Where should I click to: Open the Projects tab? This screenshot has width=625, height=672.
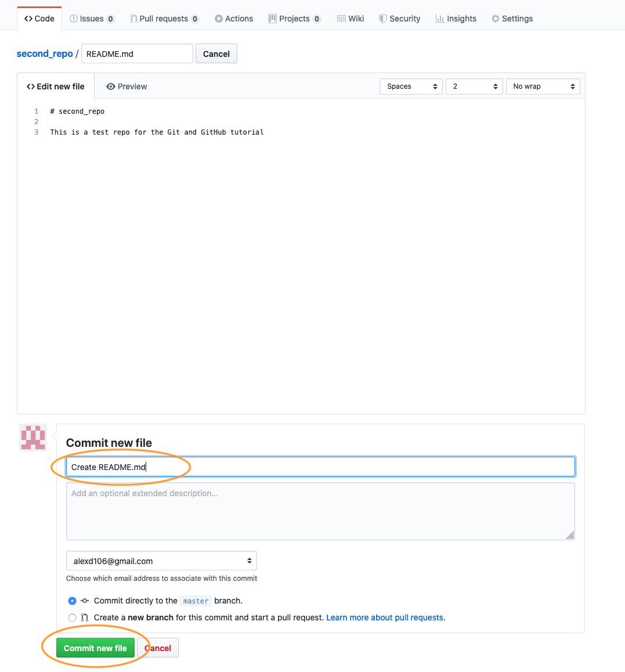click(x=294, y=19)
